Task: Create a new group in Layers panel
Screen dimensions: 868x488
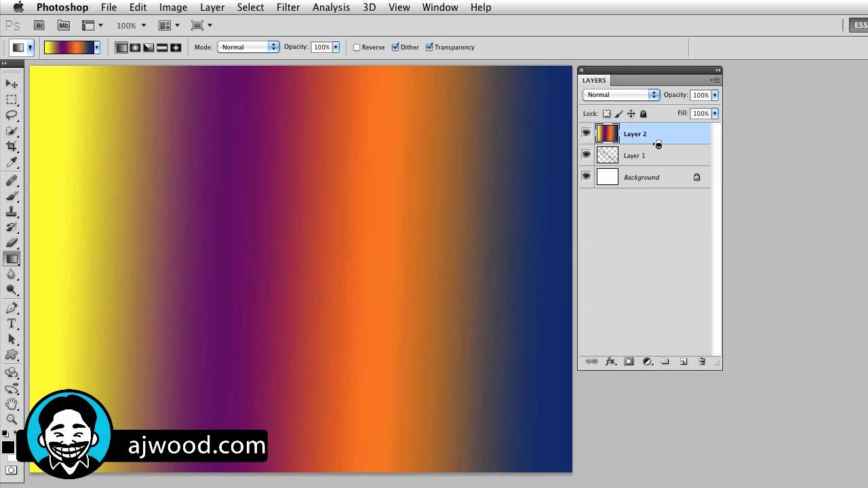Action: 665,362
